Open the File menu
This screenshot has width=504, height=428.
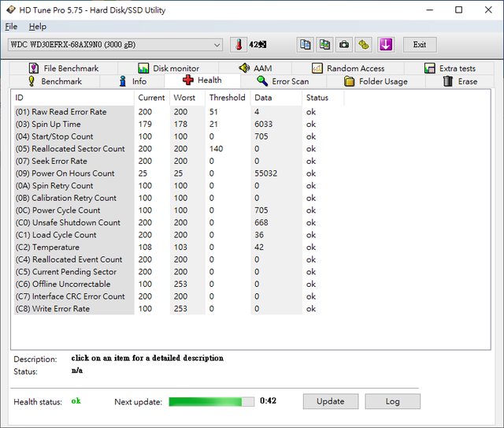[x=11, y=27]
